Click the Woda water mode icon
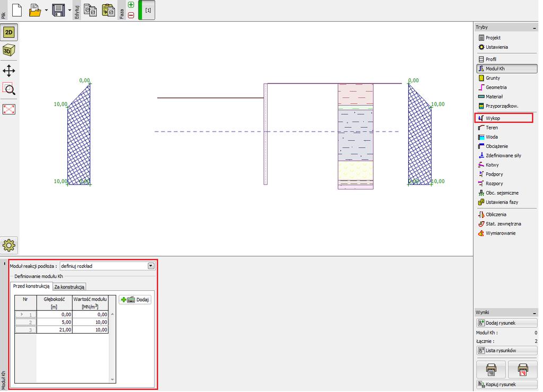 coord(481,137)
